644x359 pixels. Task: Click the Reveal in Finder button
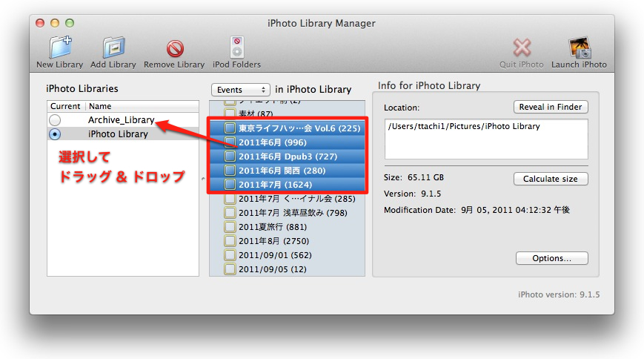click(551, 107)
